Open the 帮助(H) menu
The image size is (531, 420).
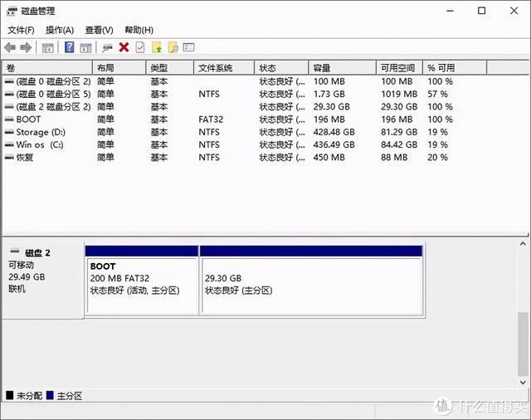[x=139, y=30]
